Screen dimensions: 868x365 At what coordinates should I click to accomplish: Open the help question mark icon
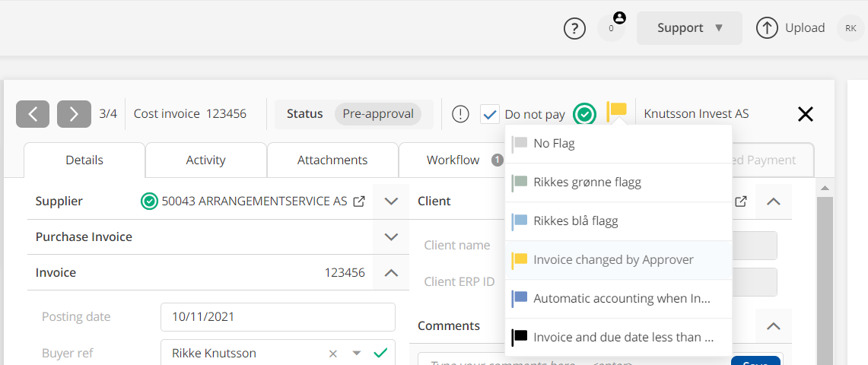coord(574,28)
